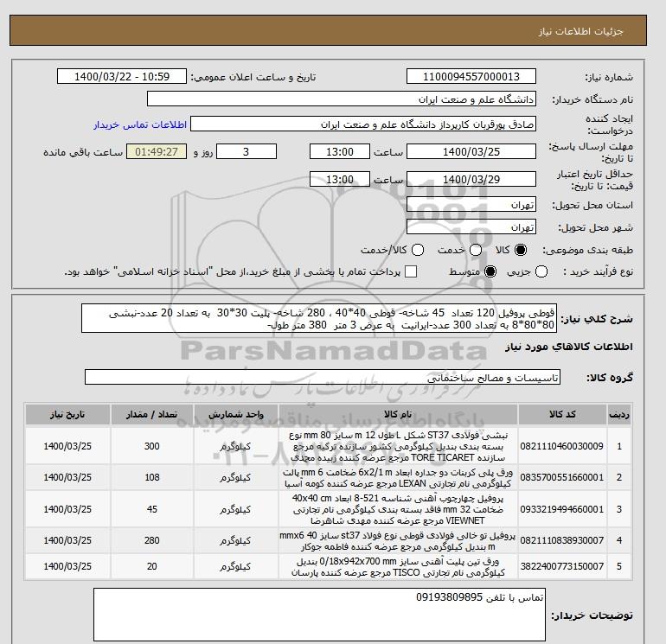Click announcement date field 1400/03/22 - 10:59
Screen dimensions: 666x644
[122, 76]
